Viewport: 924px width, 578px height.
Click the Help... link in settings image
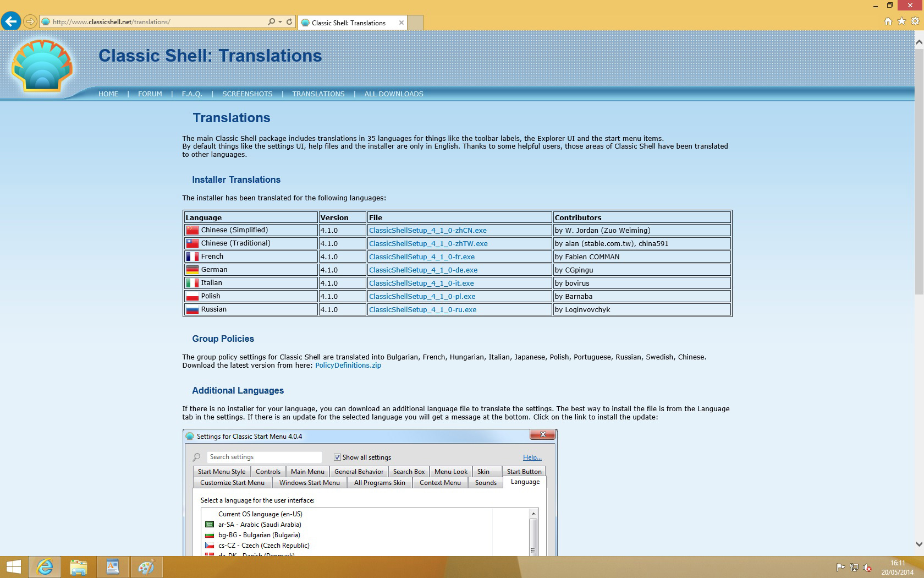click(532, 457)
